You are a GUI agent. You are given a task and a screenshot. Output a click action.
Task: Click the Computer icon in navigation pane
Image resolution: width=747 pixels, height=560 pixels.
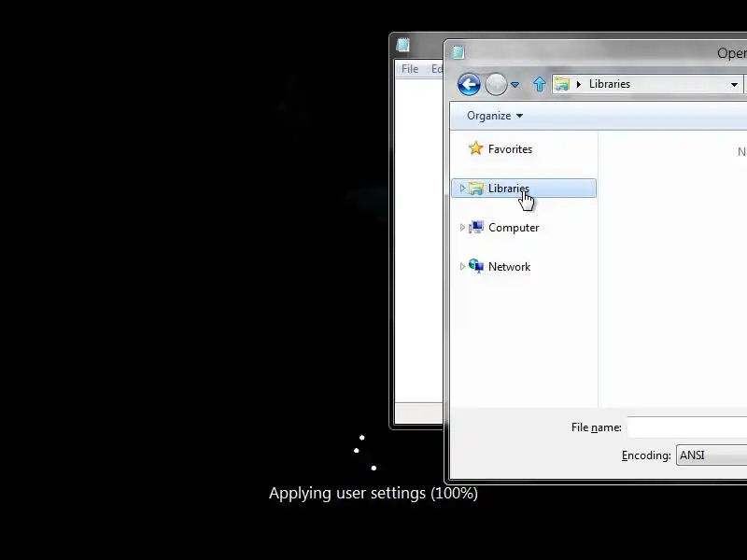[476, 227]
